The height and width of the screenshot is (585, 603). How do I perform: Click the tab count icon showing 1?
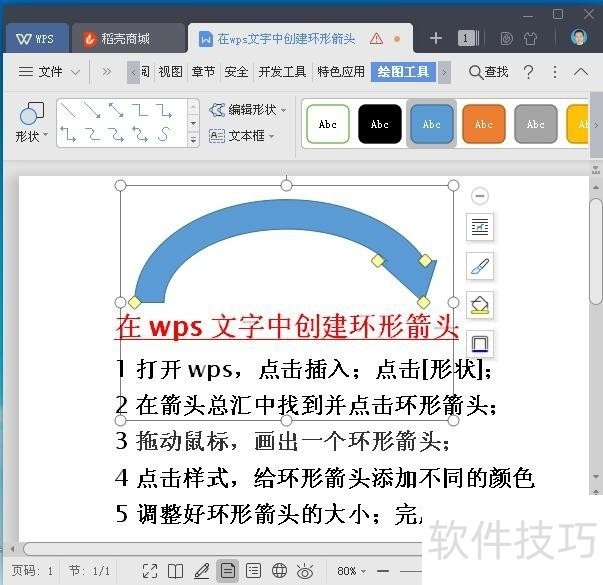coord(468,38)
